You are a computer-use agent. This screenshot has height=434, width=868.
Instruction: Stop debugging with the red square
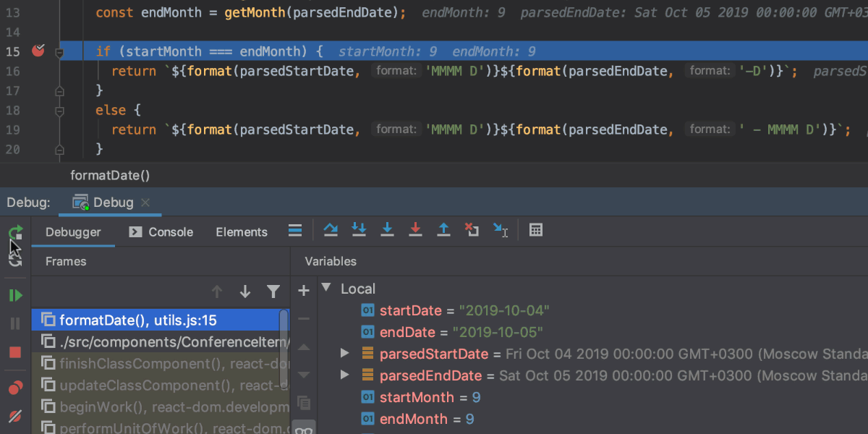point(15,352)
